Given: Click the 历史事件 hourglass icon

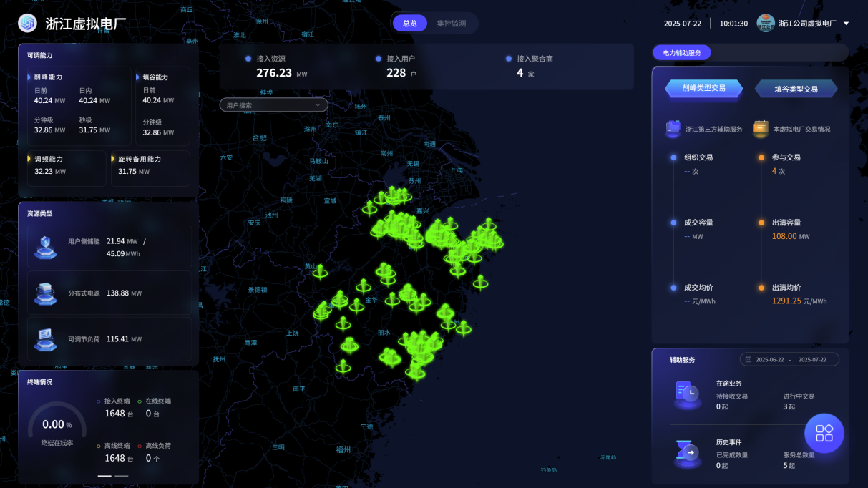Looking at the screenshot, I should point(688,454).
